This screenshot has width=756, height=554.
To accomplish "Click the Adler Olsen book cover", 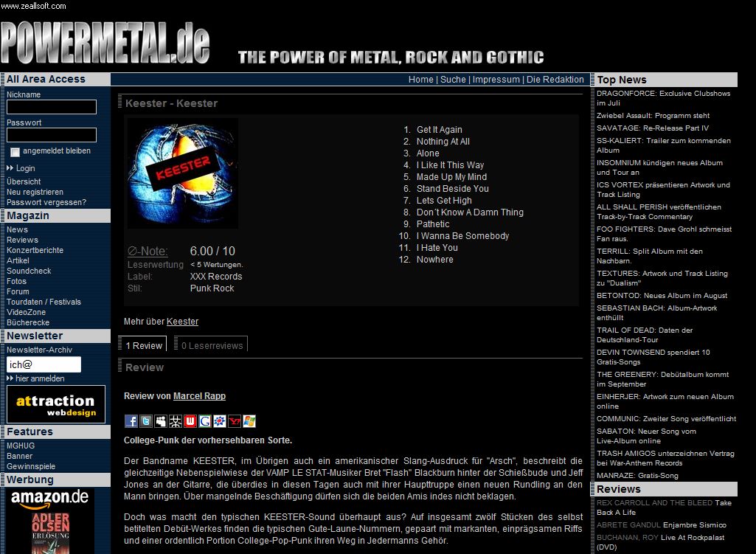I will pos(51,533).
